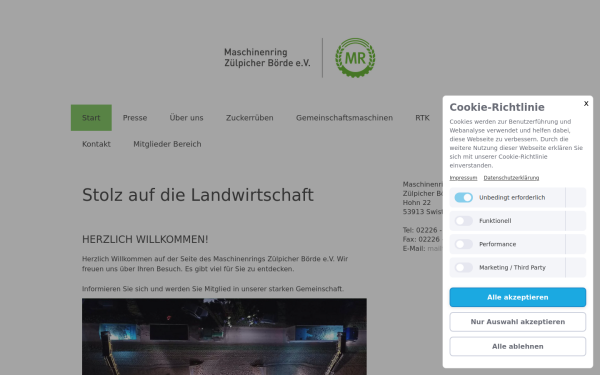Click the Hohn 22 address line

416,203
